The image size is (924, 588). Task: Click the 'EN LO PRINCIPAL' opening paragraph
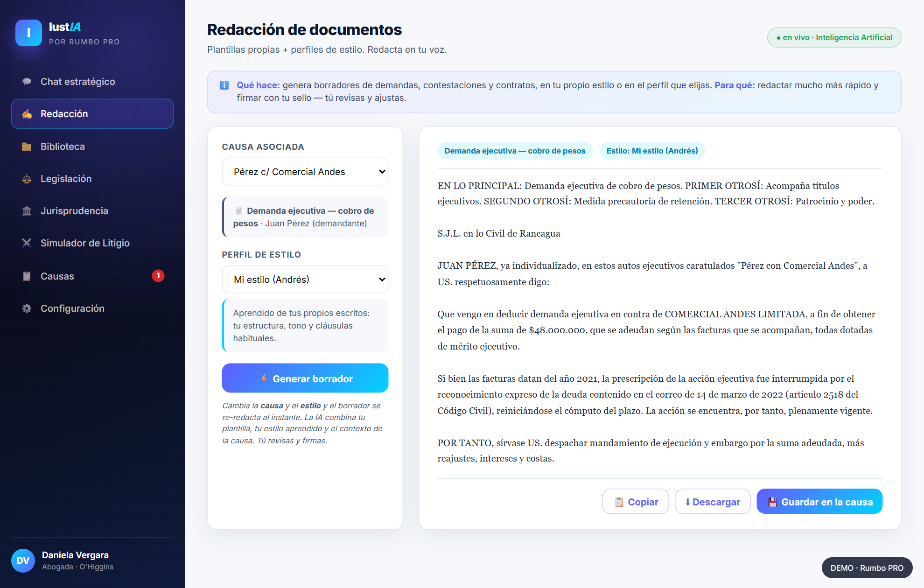(656, 193)
